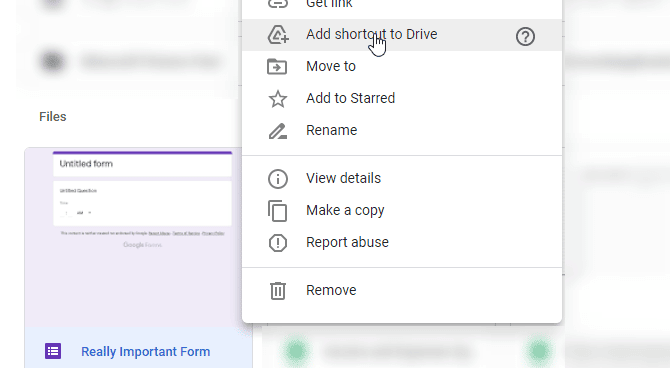Click the info circle View details icon

pos(278,179)
